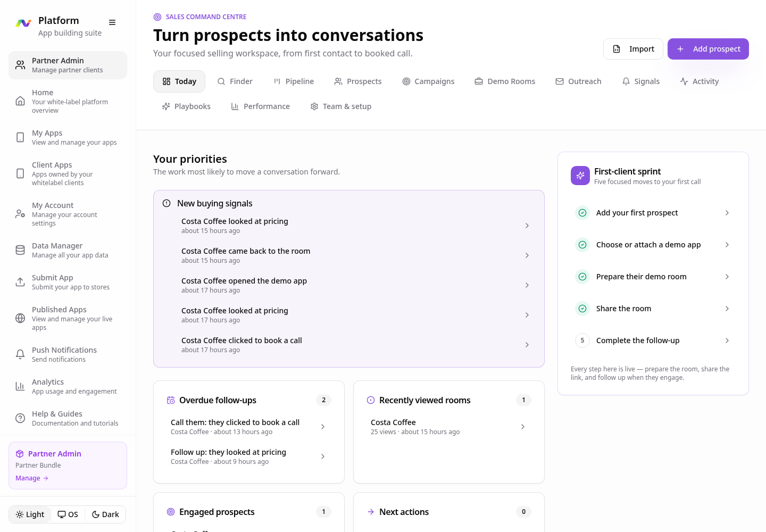Click Prepare their demo room step

tap(653, 277)
